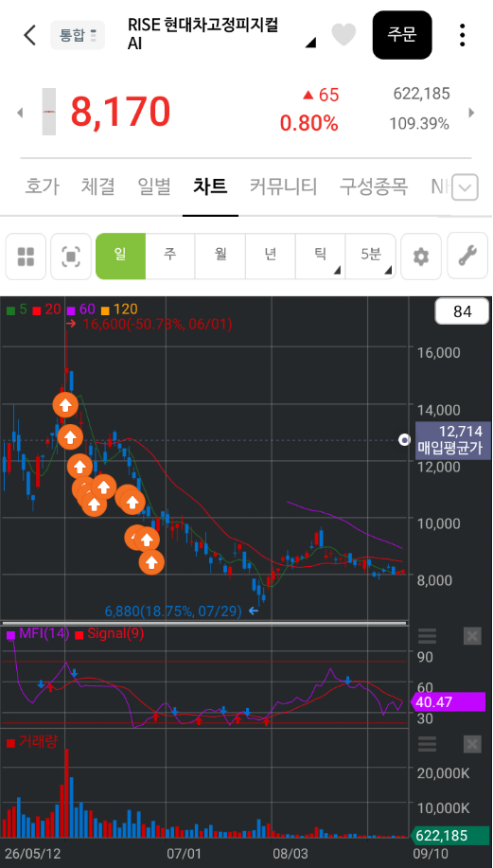Tap the black 주문 order button

tap(402, 35)
